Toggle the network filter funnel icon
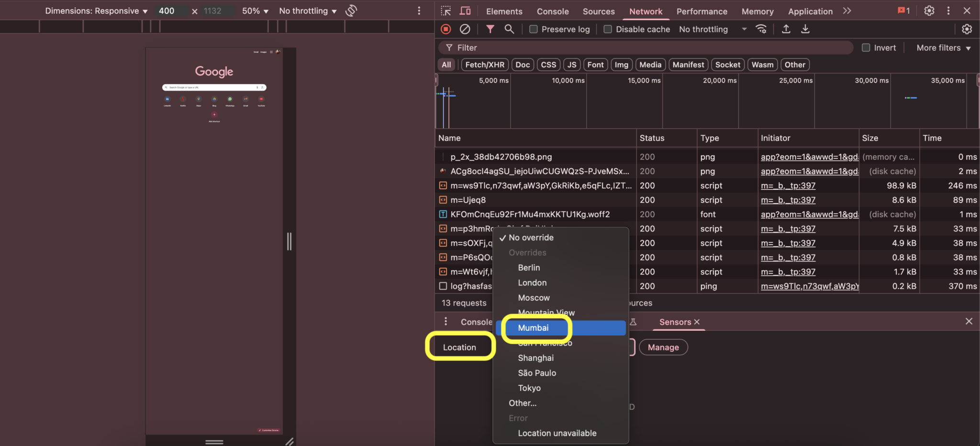 point(490,29)
